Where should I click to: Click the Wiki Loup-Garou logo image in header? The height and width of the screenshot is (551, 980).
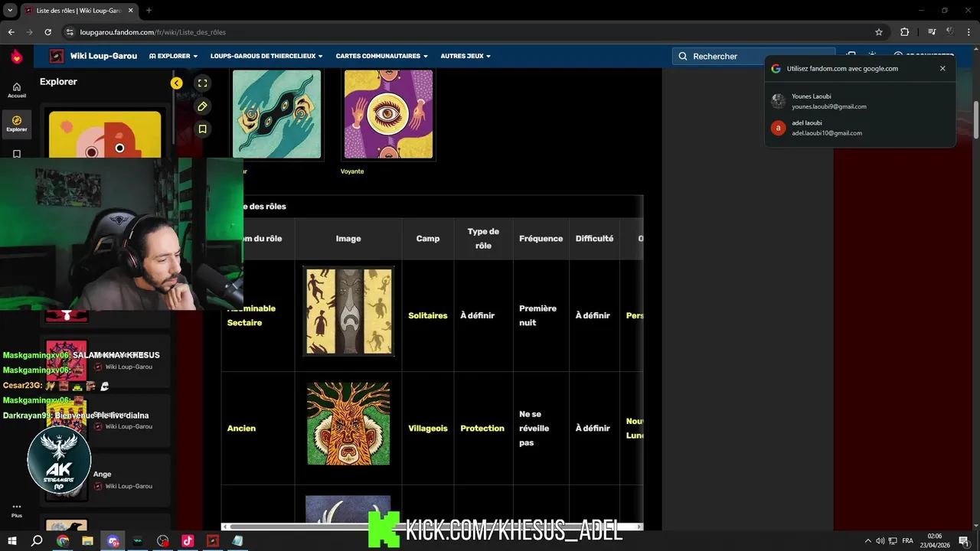[57, 56]
